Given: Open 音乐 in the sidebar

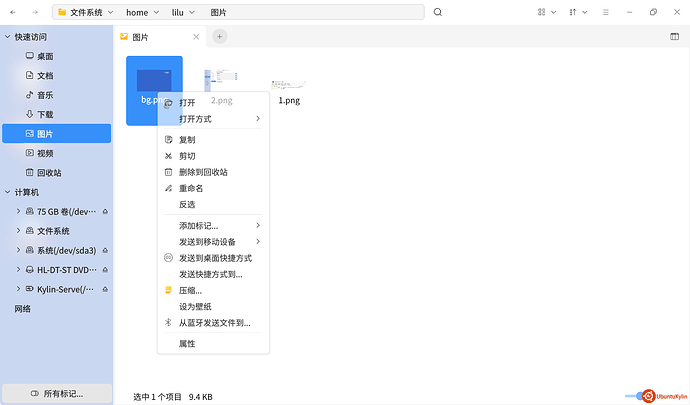Looking at the screenshot, I should click(x=56, y=95).
